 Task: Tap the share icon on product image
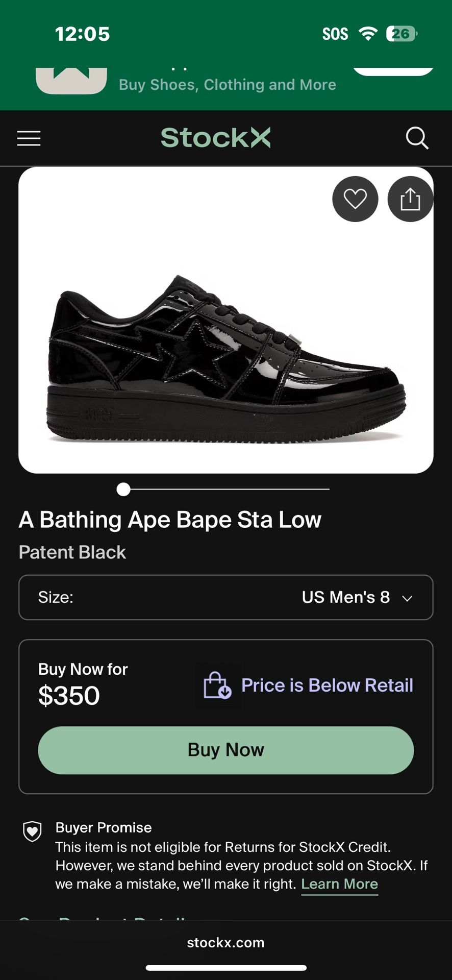pyautogui.click(x=410, y=199)
